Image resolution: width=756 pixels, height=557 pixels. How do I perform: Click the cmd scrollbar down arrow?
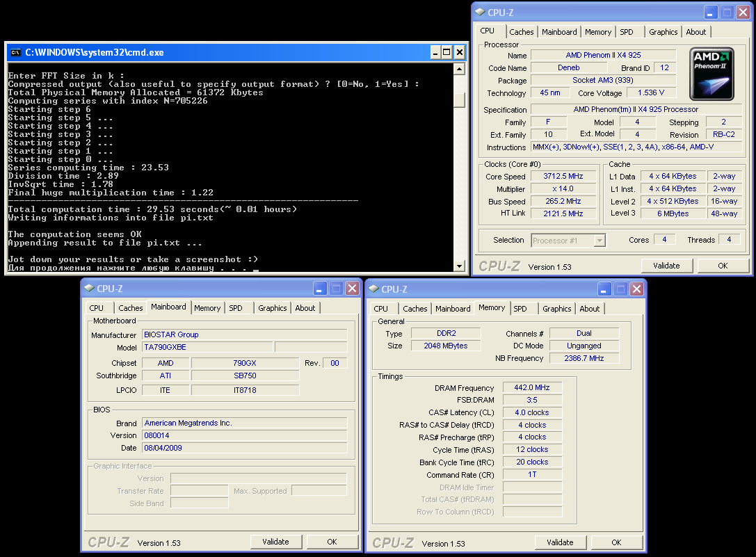point(460,266)
